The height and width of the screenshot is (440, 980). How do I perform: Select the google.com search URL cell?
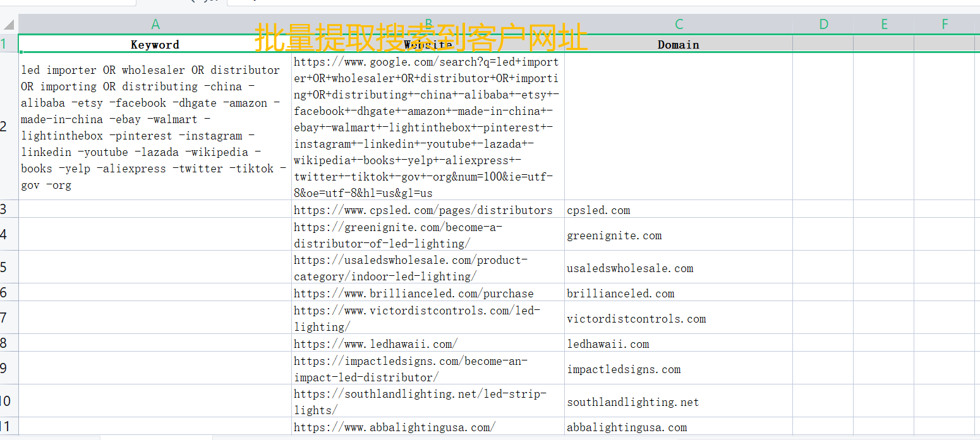(x=428, y=126)
